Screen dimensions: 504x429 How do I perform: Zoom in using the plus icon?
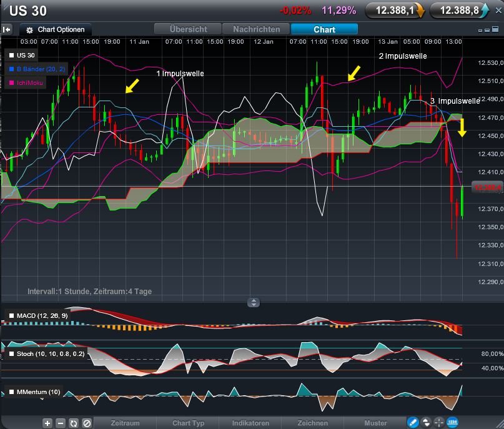[47, 423]
